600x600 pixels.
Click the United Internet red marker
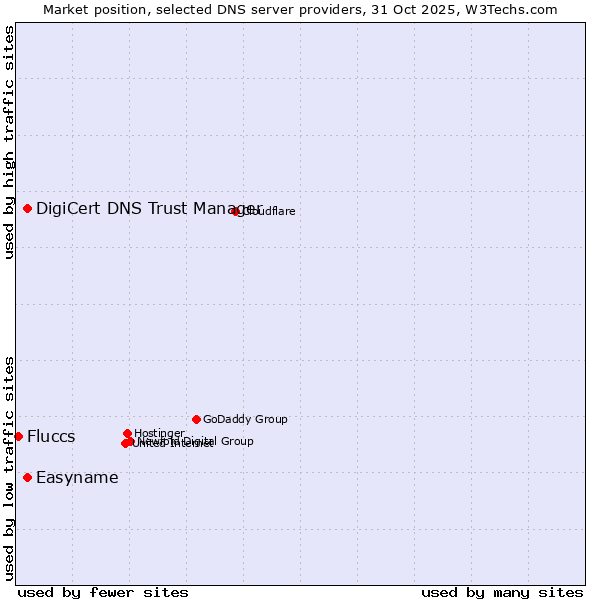[125, 443]
